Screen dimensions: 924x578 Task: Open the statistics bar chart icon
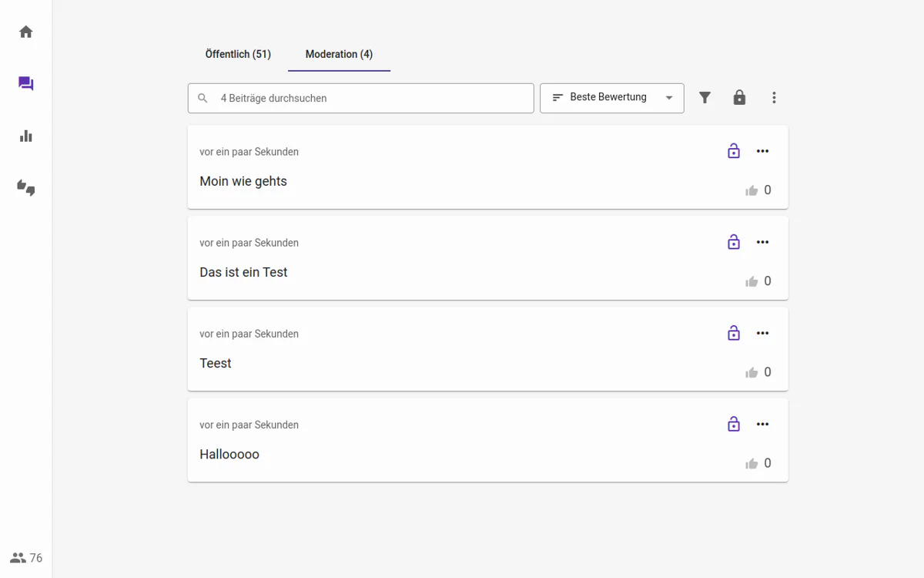click(x=26, y=136)
